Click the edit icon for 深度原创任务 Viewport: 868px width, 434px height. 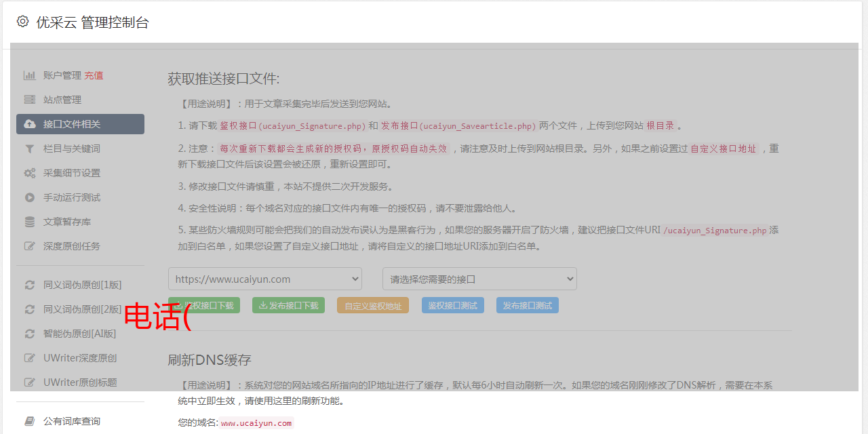(x=30, y=246)
